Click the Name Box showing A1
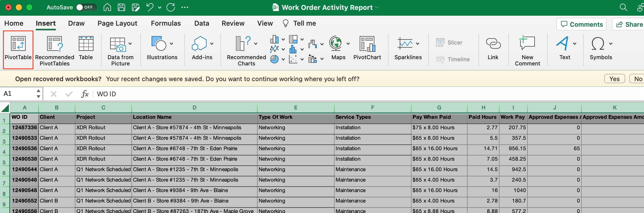644x213 pixels. [x=18, y=94]
